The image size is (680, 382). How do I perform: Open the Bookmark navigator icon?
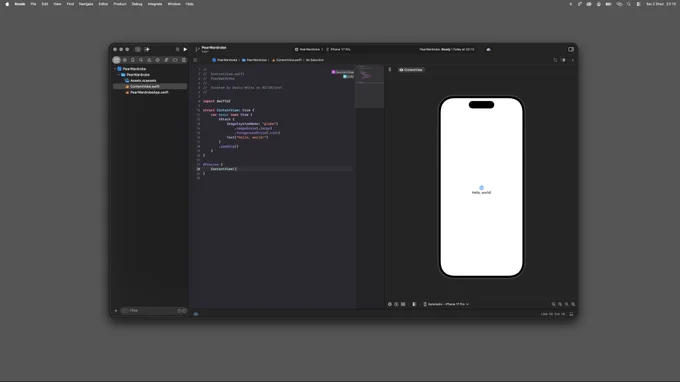tap(133, 60)
